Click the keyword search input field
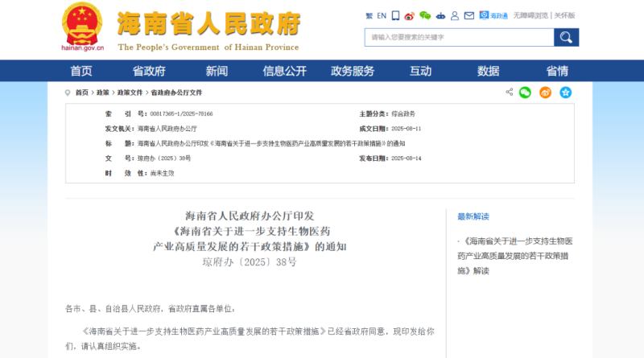The image size is (644, 358). [459, 37]
